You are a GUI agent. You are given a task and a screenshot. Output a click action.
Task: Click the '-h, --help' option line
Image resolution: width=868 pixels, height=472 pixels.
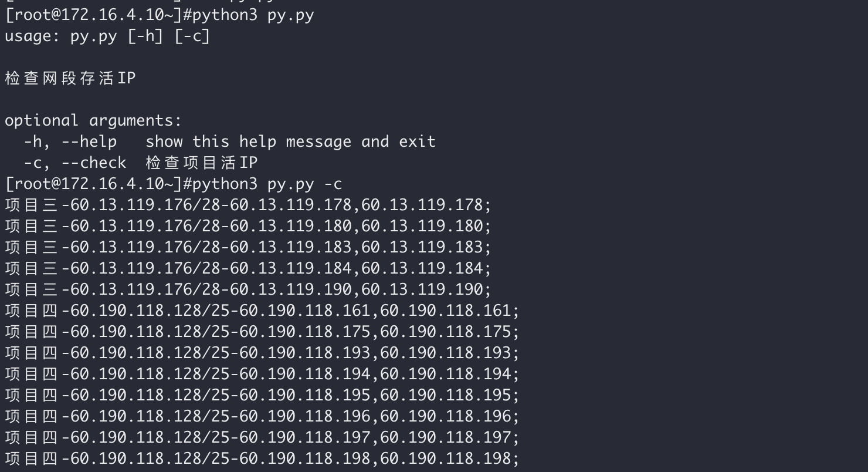[229, 141]
